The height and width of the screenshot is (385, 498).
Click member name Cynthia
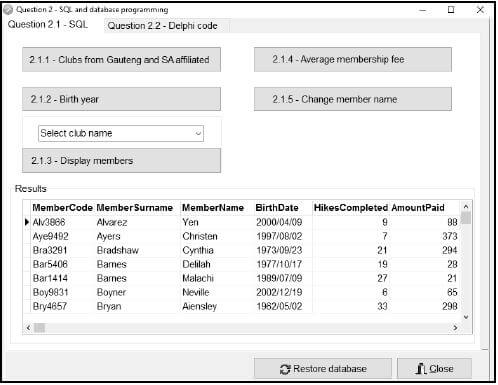198,250
